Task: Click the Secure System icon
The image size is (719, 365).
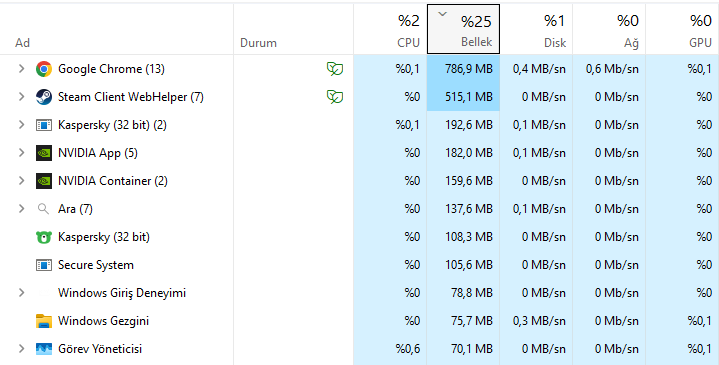Action: pyautogui.click(x=44, y=265)
